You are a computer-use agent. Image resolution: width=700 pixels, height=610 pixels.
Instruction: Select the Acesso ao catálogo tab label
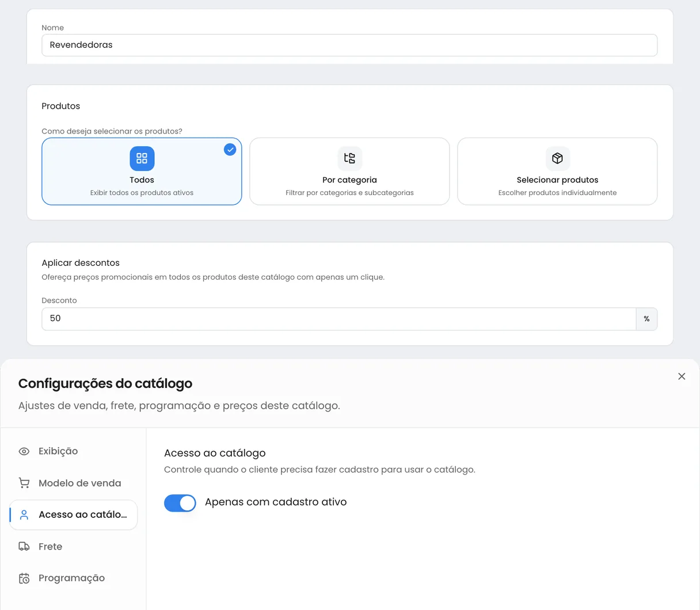(83, 514)
